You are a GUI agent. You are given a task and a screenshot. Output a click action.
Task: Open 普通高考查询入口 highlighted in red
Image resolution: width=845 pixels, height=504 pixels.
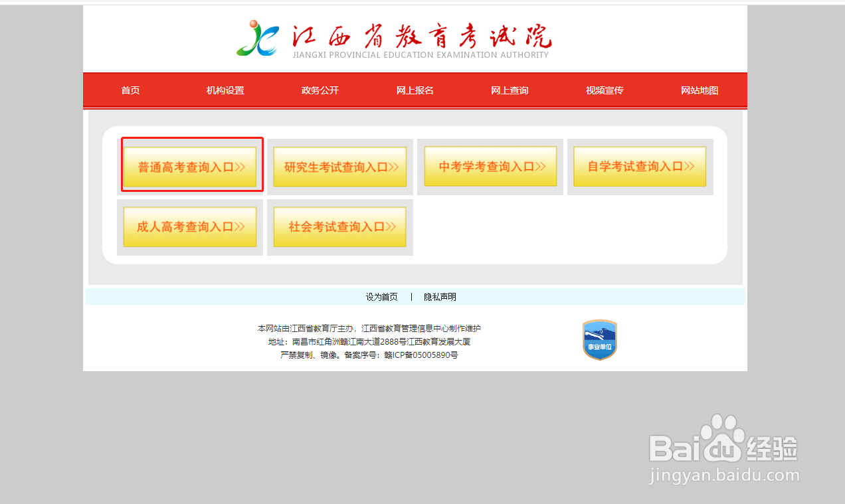[x=191, y=165]
